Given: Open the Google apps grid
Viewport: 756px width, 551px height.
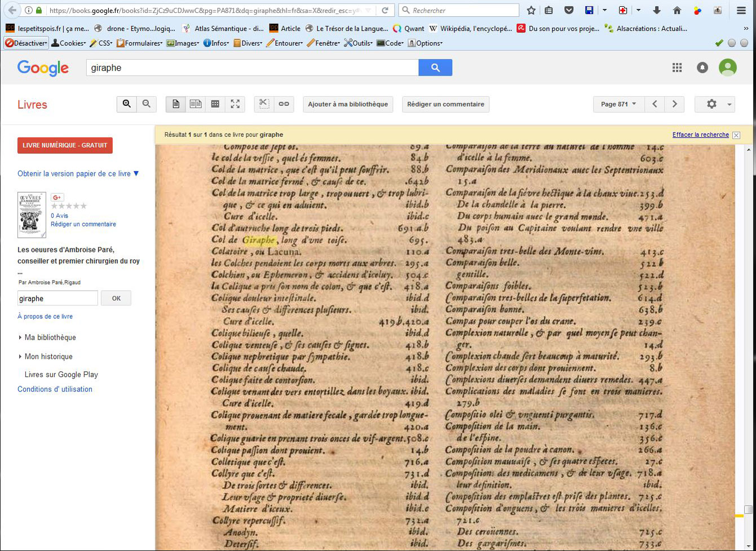Looking at the screenshot, I should [x=677, y=68].
